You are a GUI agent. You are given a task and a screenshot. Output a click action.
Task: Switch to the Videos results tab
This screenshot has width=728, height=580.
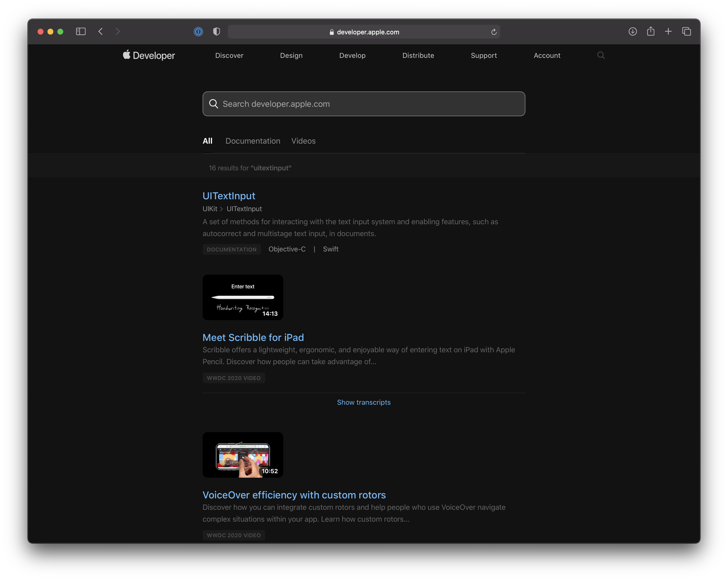pyautogui.click(x=303, y=141)
